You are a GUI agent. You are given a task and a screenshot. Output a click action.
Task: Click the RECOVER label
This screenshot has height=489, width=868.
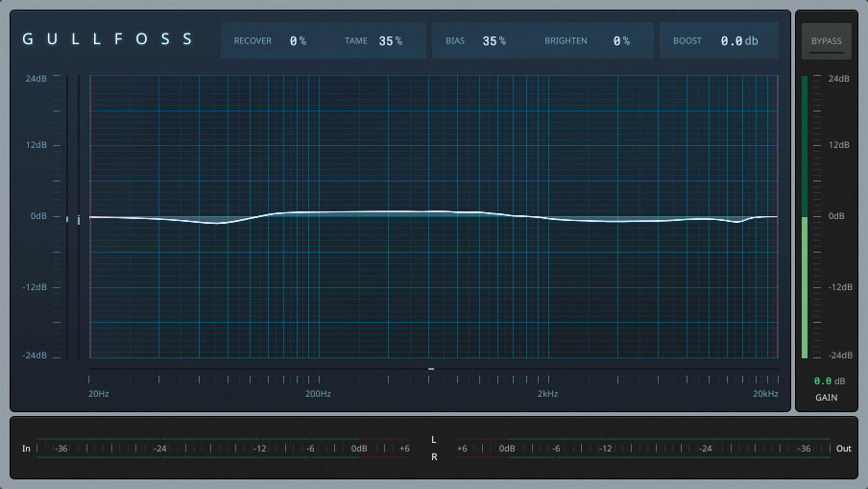pyautogui.click(x=253, y=41)
